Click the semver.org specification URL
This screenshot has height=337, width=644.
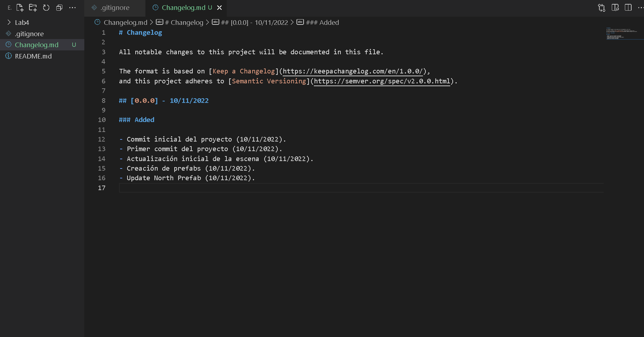tap(382, 81)
